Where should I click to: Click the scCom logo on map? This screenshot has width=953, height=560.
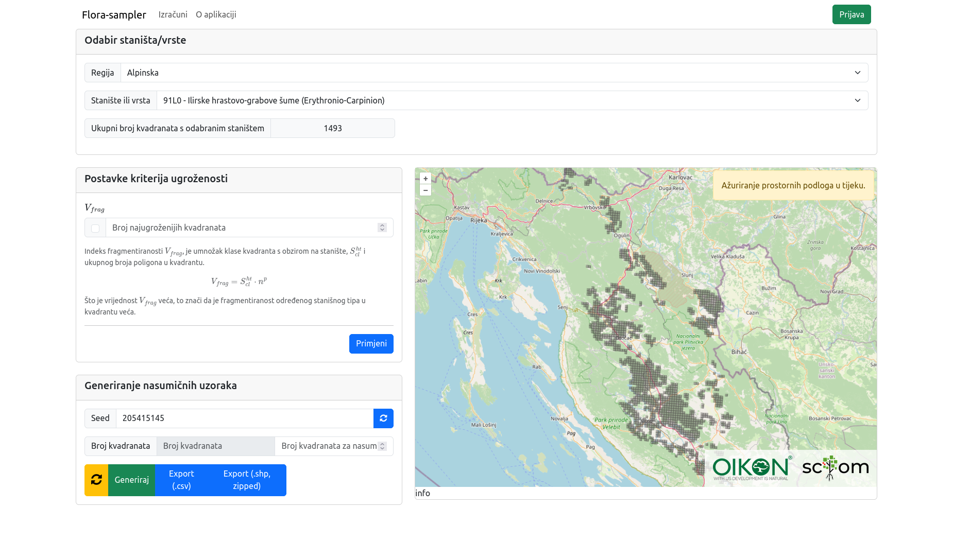click(x=835, y=468)
